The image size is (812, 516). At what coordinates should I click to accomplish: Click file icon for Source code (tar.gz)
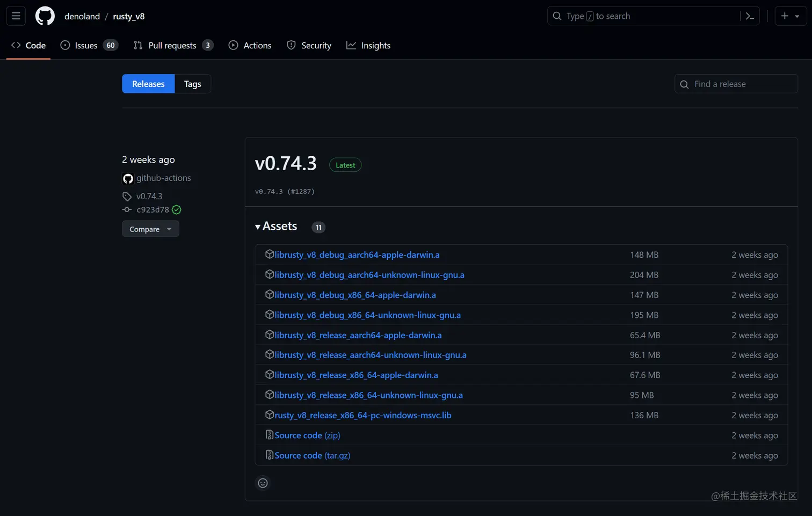pos(270,455)
